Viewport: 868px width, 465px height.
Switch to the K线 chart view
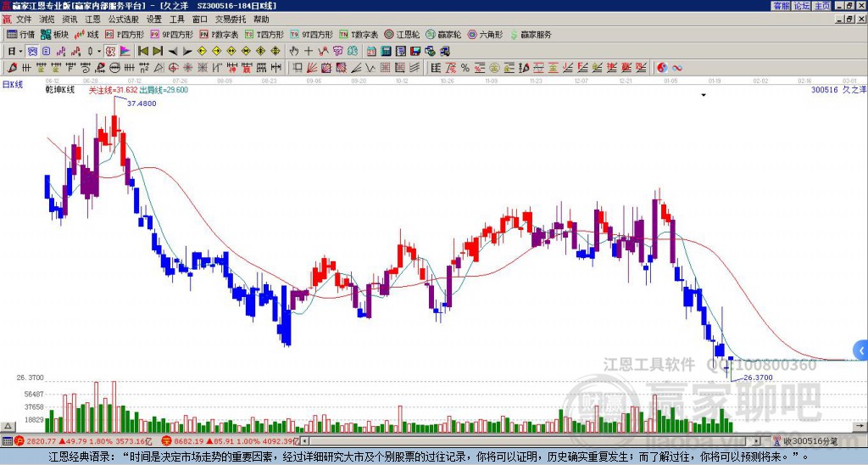pos(86,34)
